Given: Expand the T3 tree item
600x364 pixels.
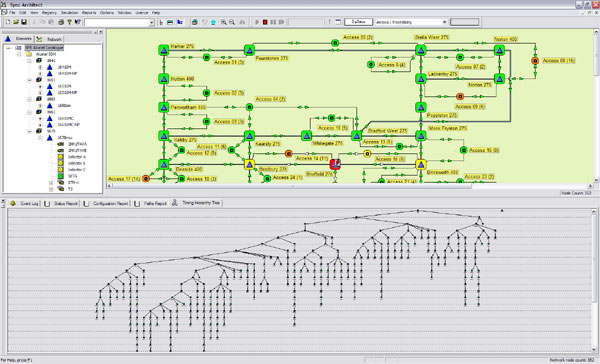Looking at the screenshot, I should (x=51, y=189).
